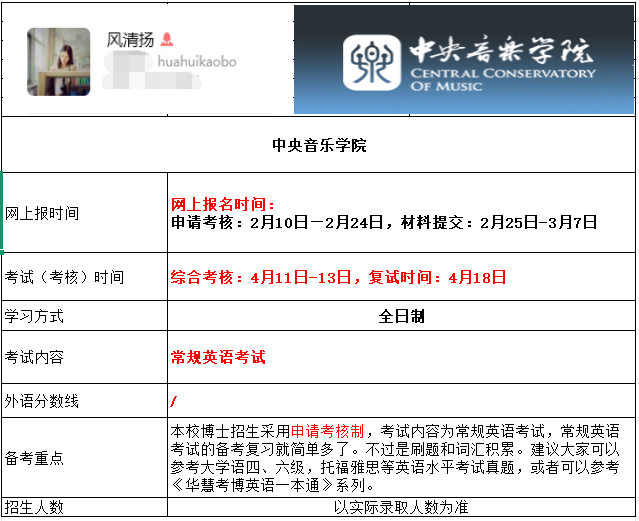Click the red user badge icon beside 风清扬
The width and height of the screenshot is (639, 521).
pyautogui.click(x=167, y=39)
